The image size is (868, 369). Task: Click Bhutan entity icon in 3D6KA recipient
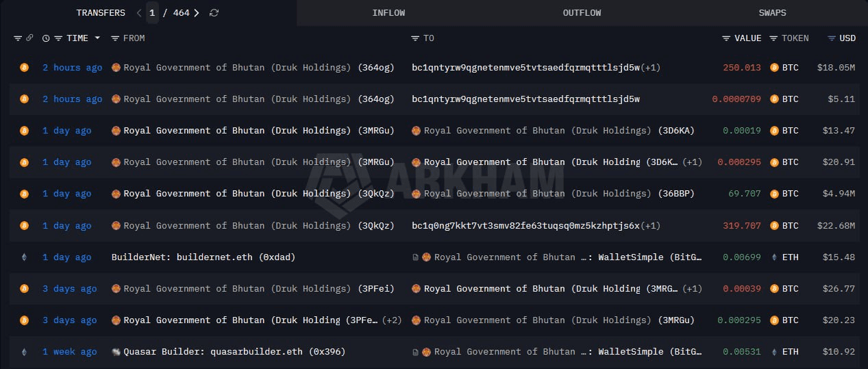coord(416,131)
